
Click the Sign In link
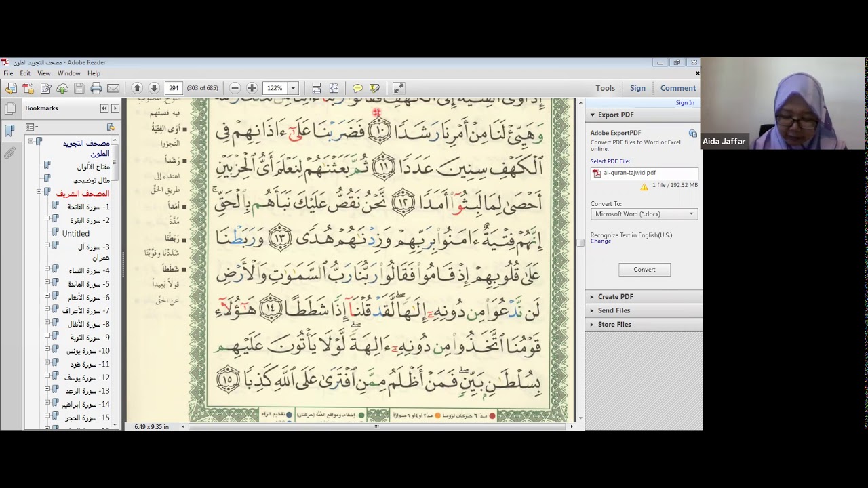click(x=685, y=103)
